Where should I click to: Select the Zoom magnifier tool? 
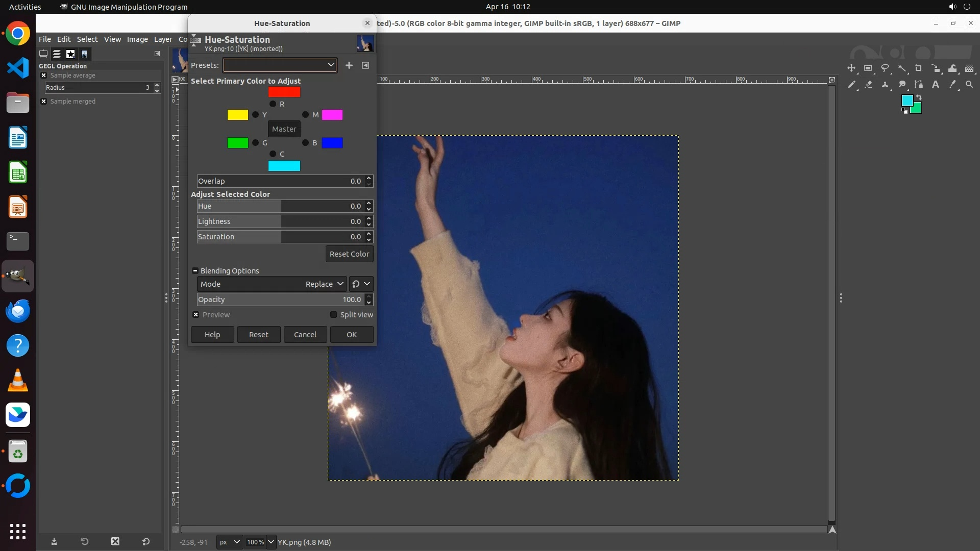pyautogui.click(x=969, y=85)
